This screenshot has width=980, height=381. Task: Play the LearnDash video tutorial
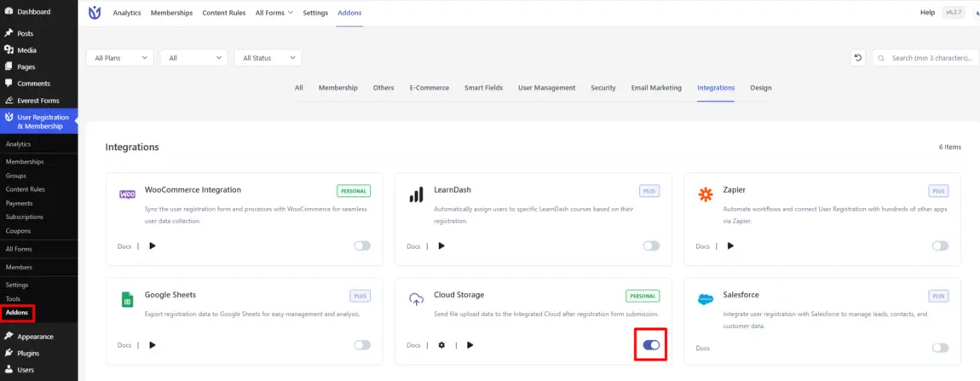point(441,245)
